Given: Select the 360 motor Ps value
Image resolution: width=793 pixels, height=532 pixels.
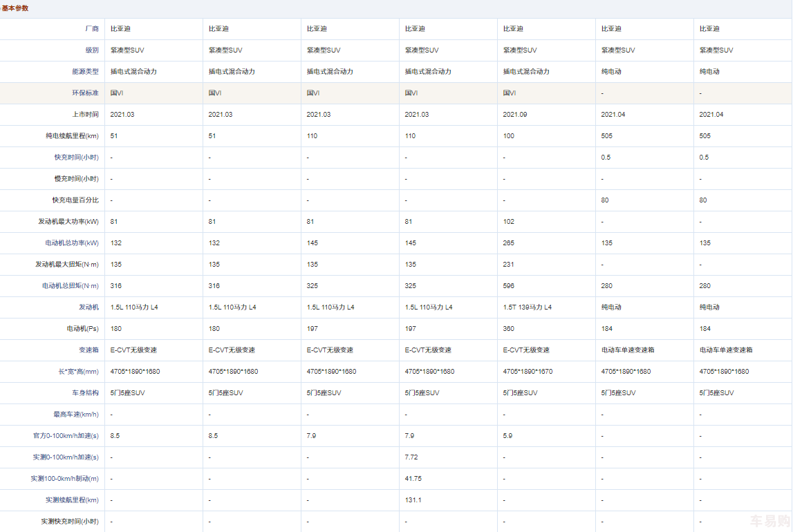Looking at the screenshot, I should click(x=509, y=329).
